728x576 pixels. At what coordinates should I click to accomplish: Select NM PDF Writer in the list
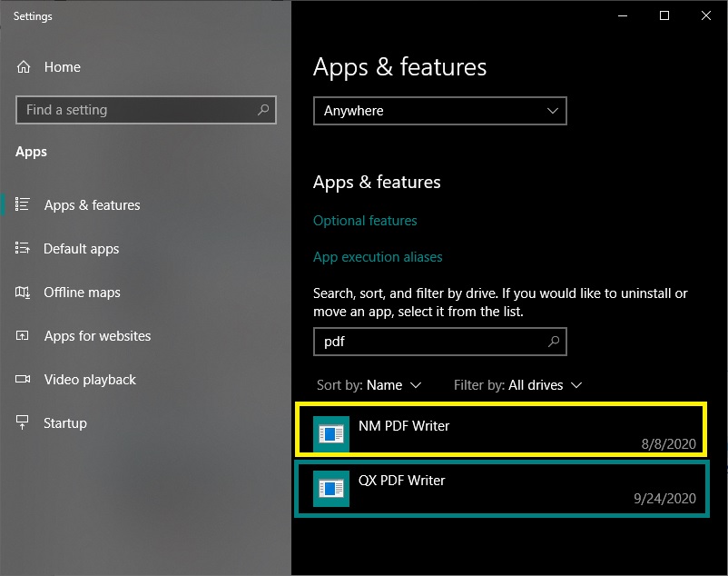click(501, 430)
